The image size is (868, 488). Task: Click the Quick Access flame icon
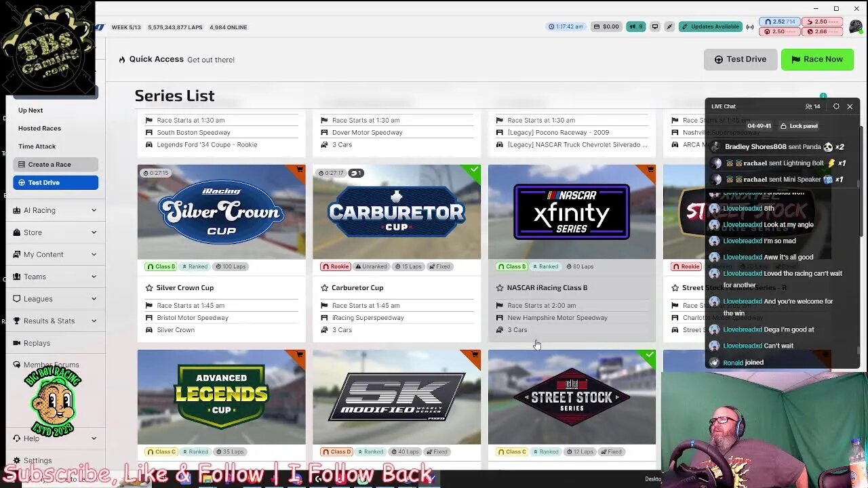pyautogui.click(x=122, y=60)
